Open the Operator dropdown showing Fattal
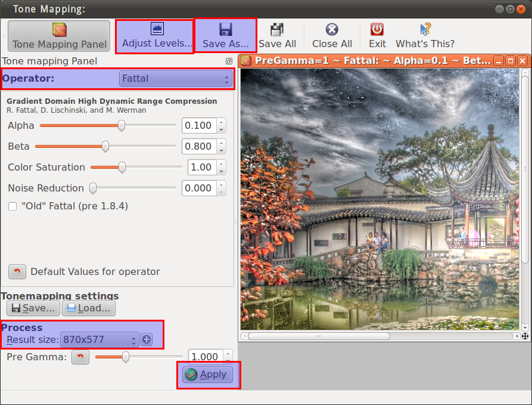The width and height of the screenshot is (532, 405). [x=175, y=79]
